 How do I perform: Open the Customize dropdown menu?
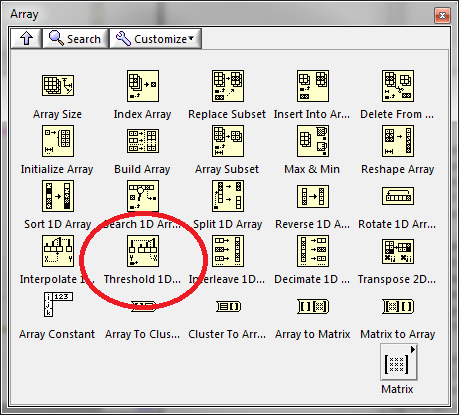[x=156, y=39]
